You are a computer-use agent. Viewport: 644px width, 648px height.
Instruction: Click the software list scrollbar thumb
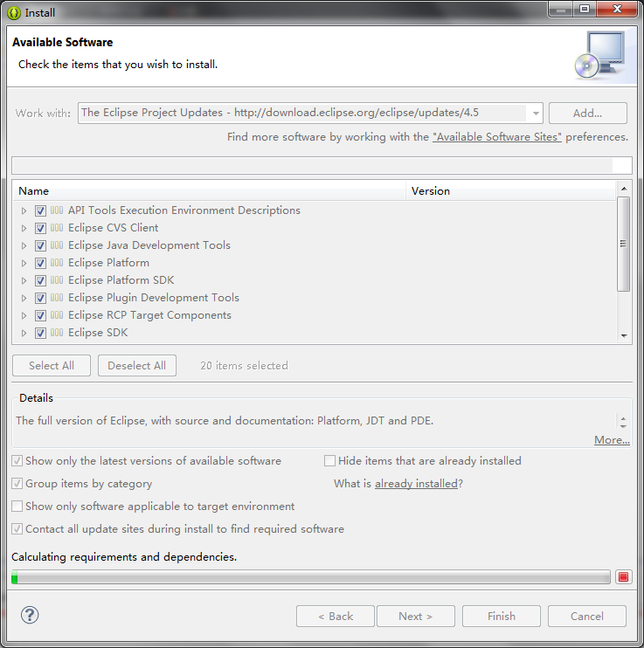pos(623,244)
